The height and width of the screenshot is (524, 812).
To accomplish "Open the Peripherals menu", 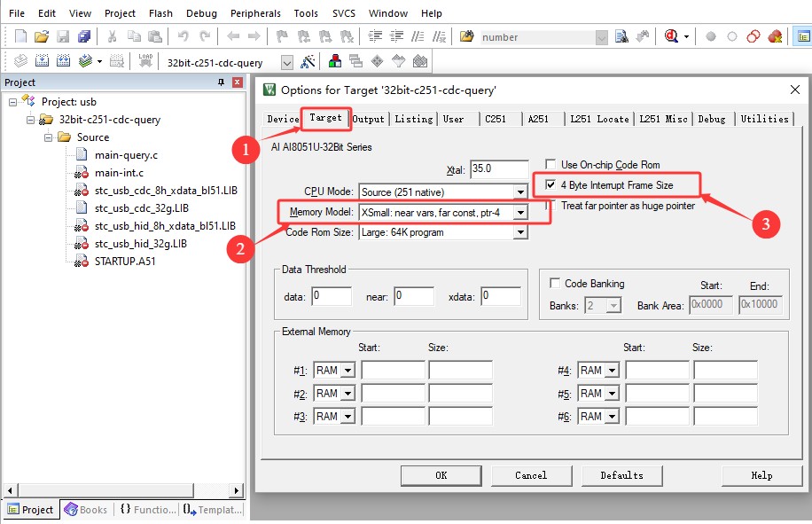I will 255,13.
